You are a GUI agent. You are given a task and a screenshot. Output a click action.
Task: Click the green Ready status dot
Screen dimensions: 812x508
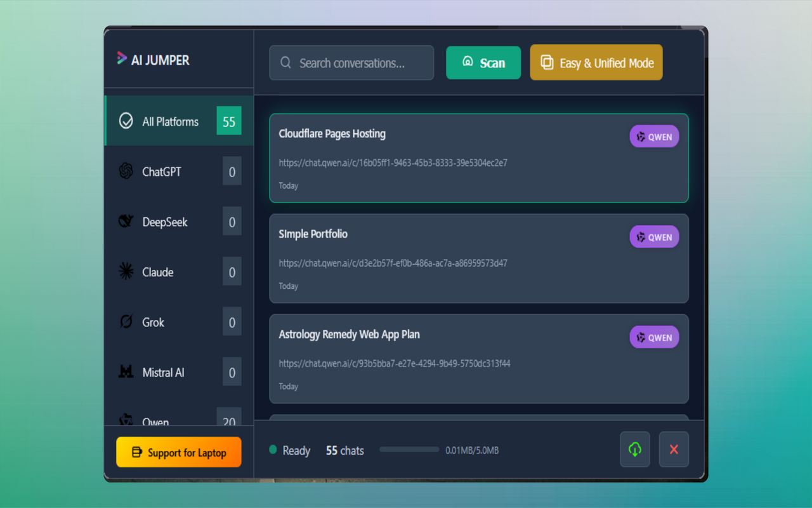click(273, 450)
